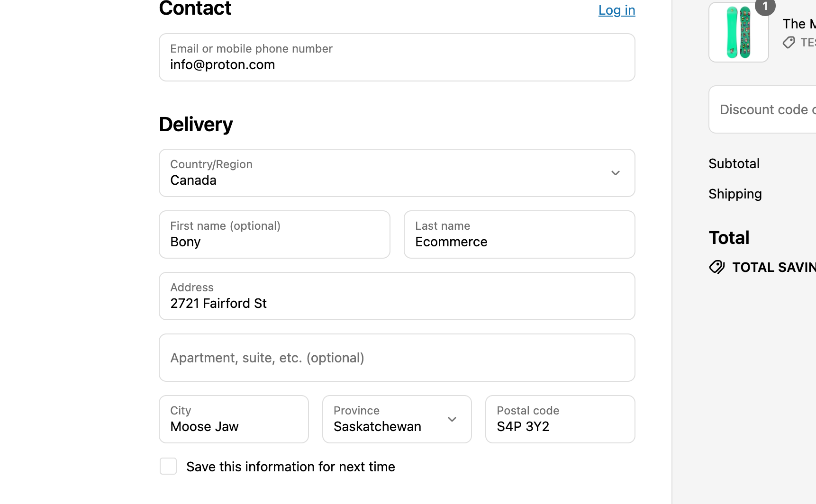The image size is (816, 504).
Task: Check Save this information for next time
Action: pyautogui.click(x=168, y=466)
